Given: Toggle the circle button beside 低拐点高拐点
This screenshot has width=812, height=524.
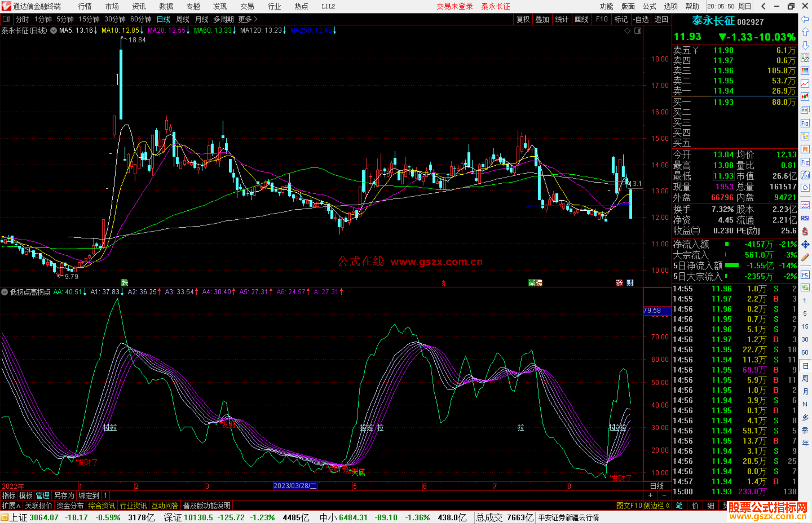Looking at the screenshot, I should (x=5, y=292).
